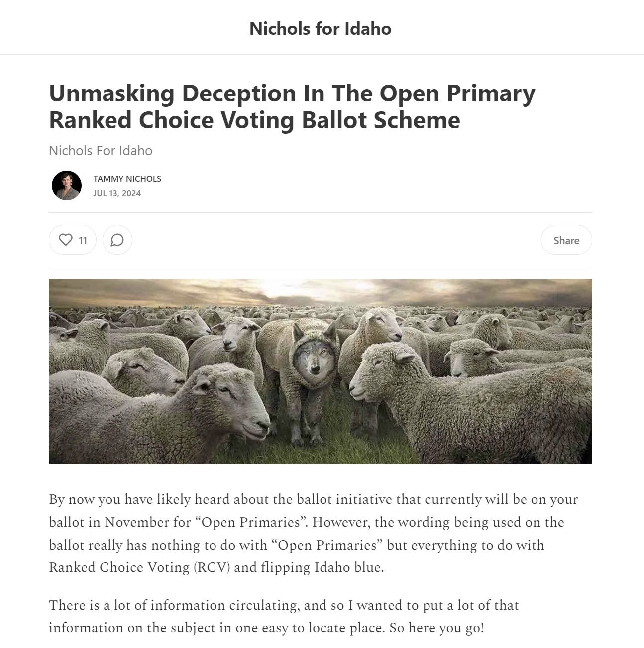This screenshot has height=648, width=644.
Task: Click the paragraph starting "By now you have"
Action: click(314, 534)
